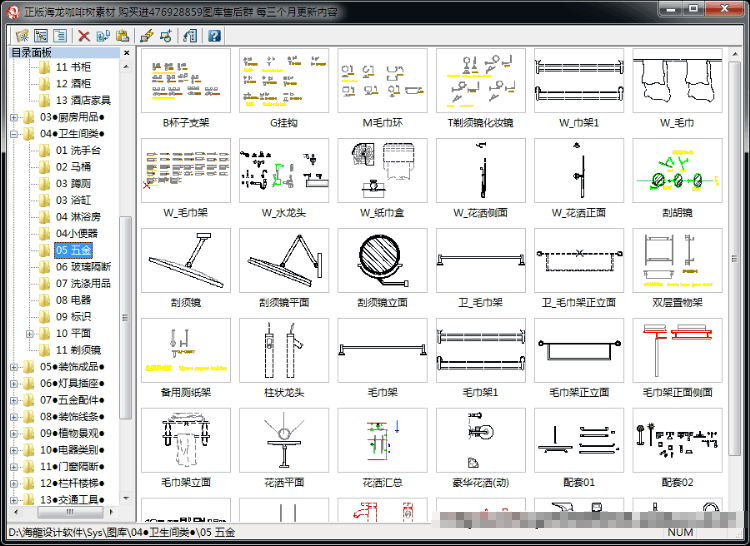Select the 02 马桶 folder

pyautogui.click(x=73, y=167)
